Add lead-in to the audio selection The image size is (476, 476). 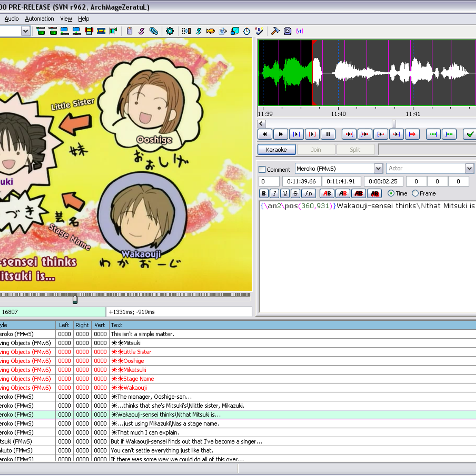point(433,134)
